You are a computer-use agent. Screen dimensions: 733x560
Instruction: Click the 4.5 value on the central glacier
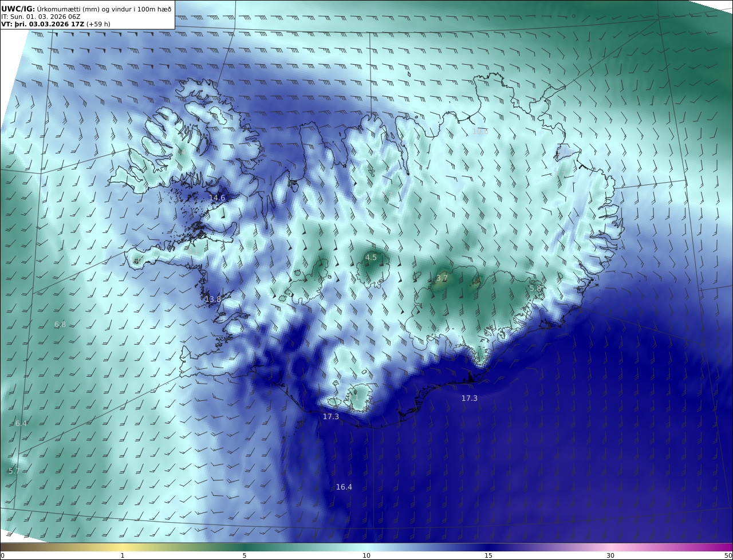(x=371, y=257)
